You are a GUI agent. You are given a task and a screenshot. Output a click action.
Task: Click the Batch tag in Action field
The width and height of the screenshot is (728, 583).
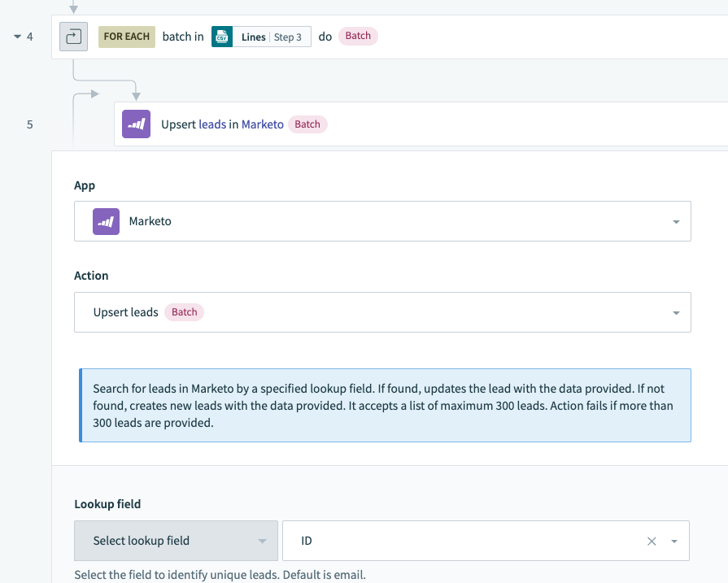tap(185, 312)
